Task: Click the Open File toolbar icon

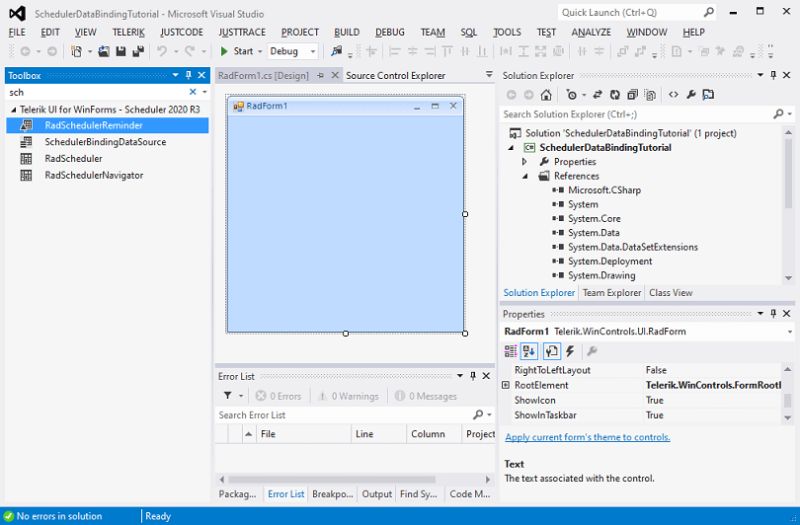Action: coord(104,51)
